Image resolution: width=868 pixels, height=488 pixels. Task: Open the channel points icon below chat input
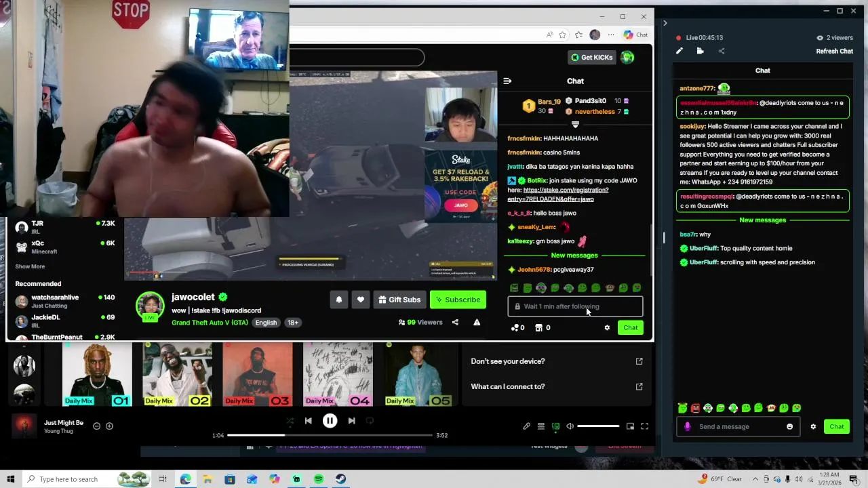(517, 328)
